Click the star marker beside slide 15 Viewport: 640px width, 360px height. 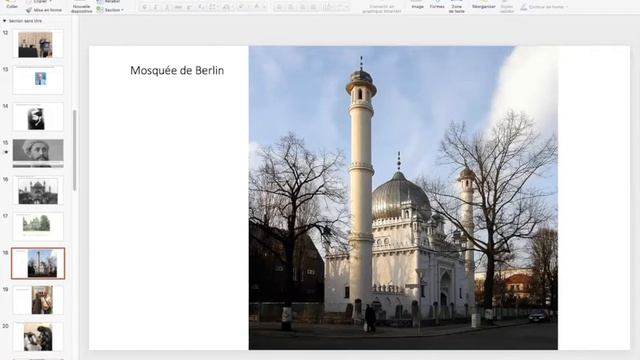pyautogui.click(x=6, y=152)
